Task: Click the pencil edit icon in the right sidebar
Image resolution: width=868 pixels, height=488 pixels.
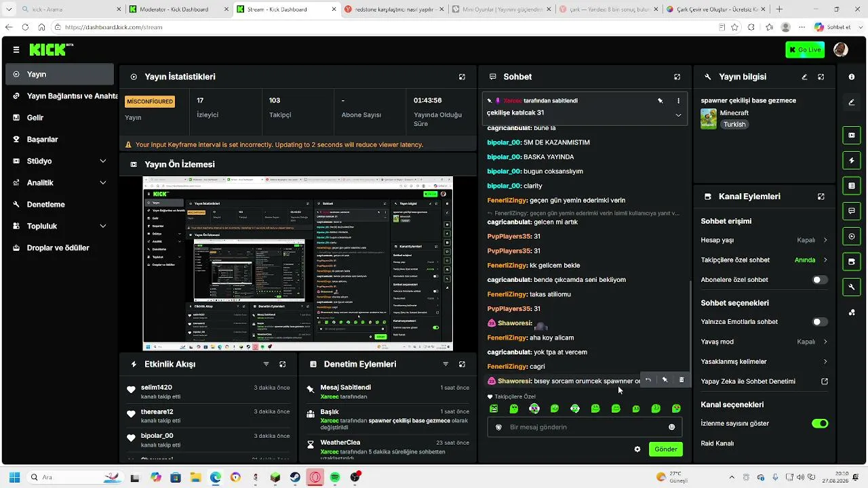Action: pos(852,102)
